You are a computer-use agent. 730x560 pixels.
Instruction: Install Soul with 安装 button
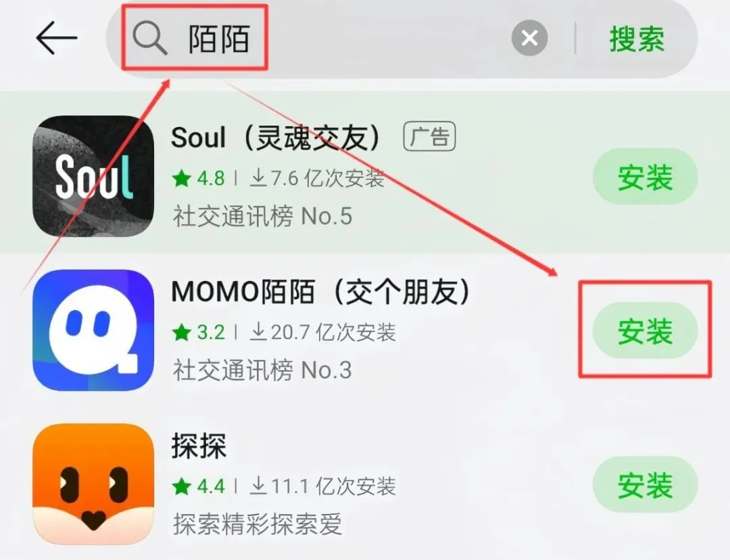(645, 177)
